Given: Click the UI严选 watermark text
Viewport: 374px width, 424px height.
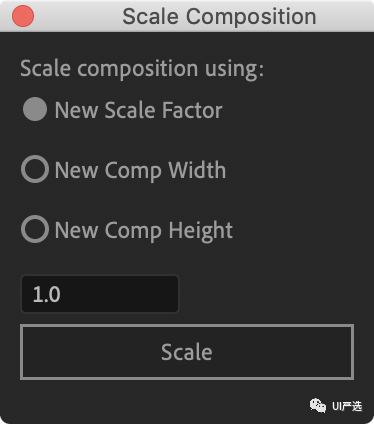Looking at the screenshot, I should tap(347, 406).
